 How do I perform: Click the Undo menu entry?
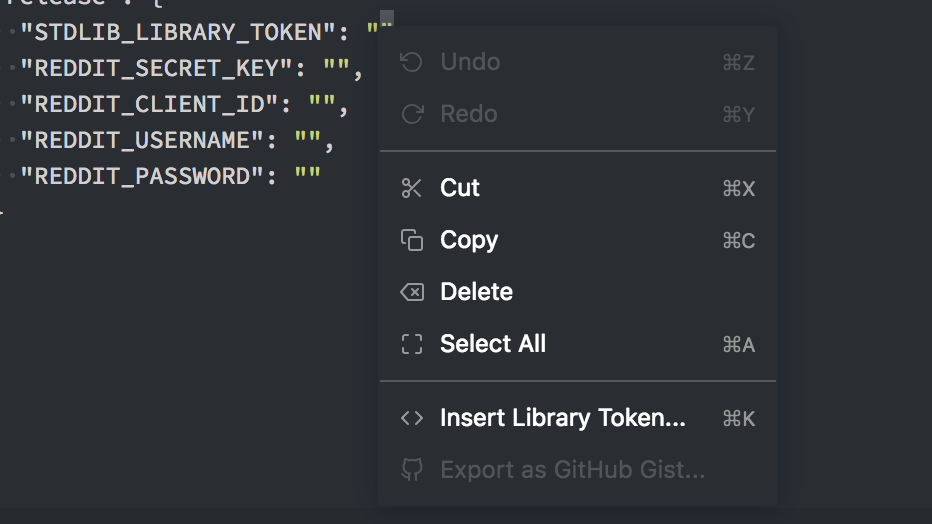[470, 62]
